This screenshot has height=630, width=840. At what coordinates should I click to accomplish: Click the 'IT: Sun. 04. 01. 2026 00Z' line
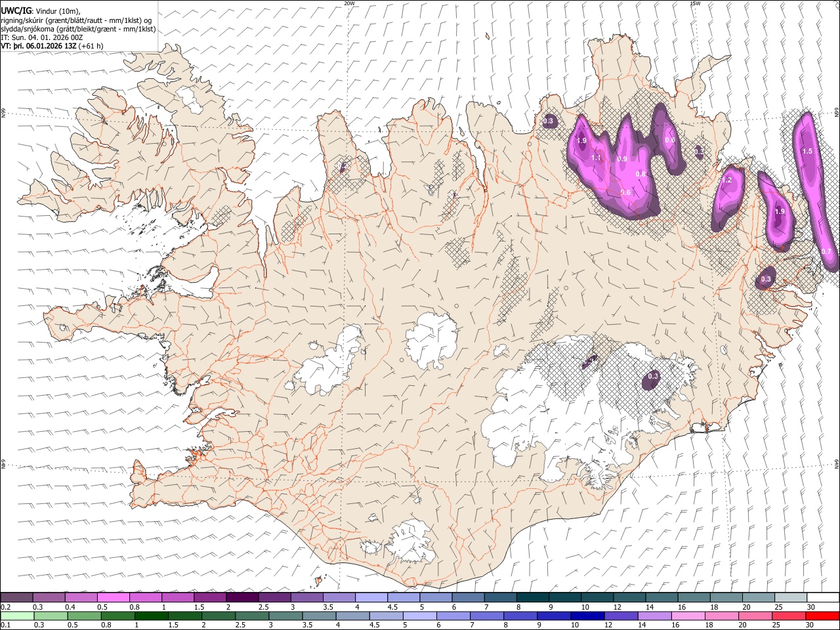42,37
